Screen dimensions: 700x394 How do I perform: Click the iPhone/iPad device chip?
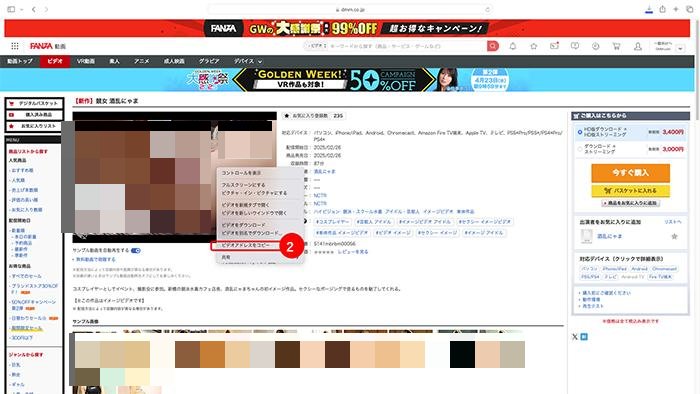point(614,269)
